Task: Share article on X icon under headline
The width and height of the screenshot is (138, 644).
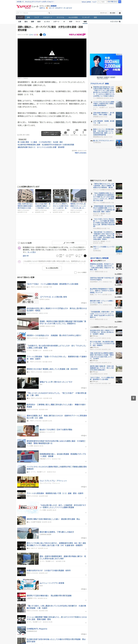Action: [x=41, y=35]
